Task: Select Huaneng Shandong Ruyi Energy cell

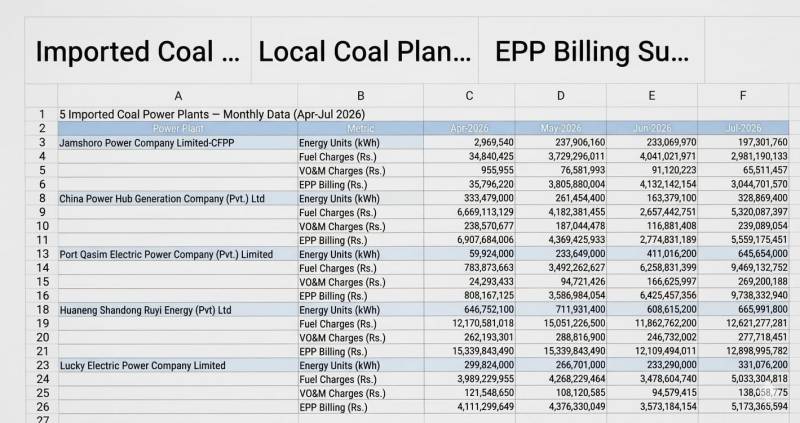Action: click(178, 310)
